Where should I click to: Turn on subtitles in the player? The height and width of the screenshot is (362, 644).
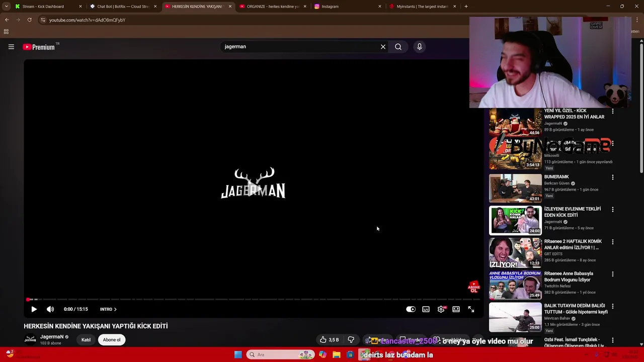426,309
